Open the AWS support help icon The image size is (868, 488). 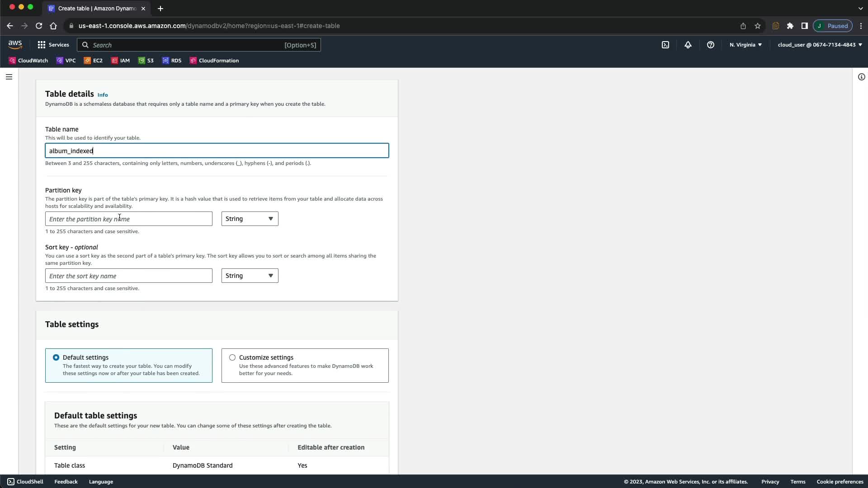tap(710, 45)
